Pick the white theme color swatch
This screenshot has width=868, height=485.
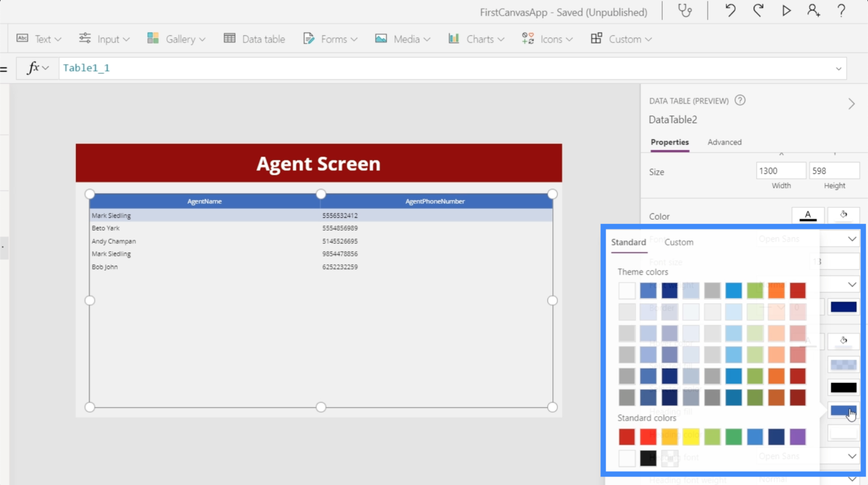(627, 291)
